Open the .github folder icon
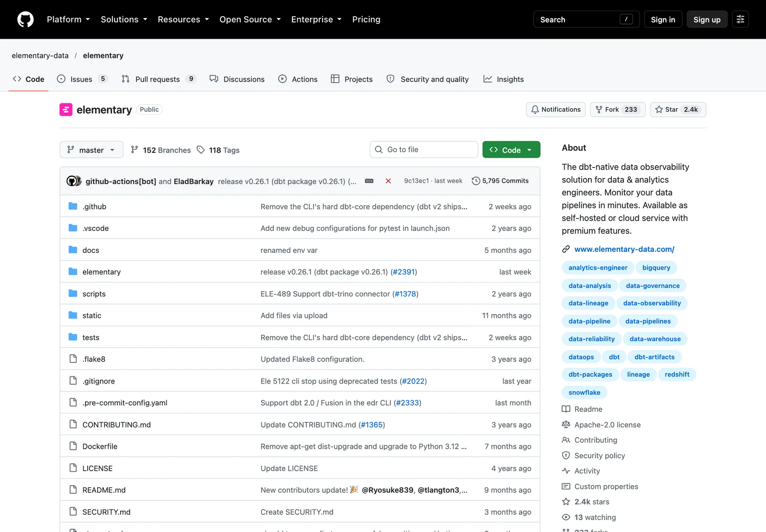766x532 pixels. click(x=73, y=206)
